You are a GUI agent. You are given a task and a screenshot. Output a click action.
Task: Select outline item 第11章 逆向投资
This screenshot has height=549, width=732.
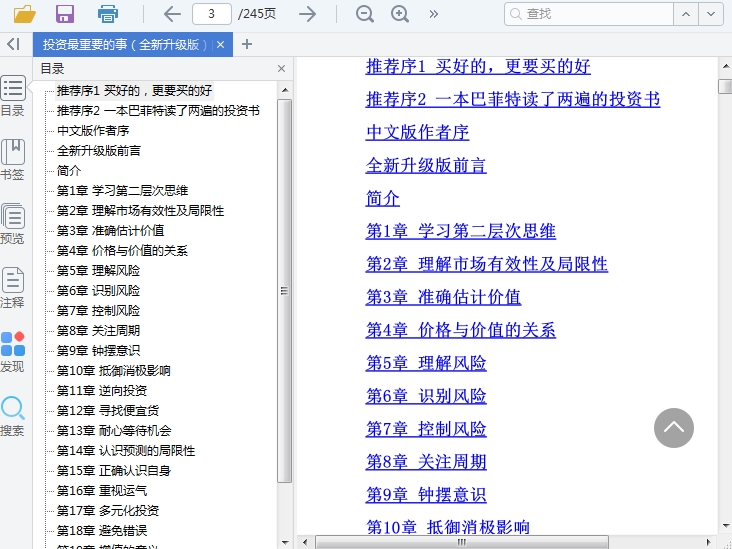point(102,390)
